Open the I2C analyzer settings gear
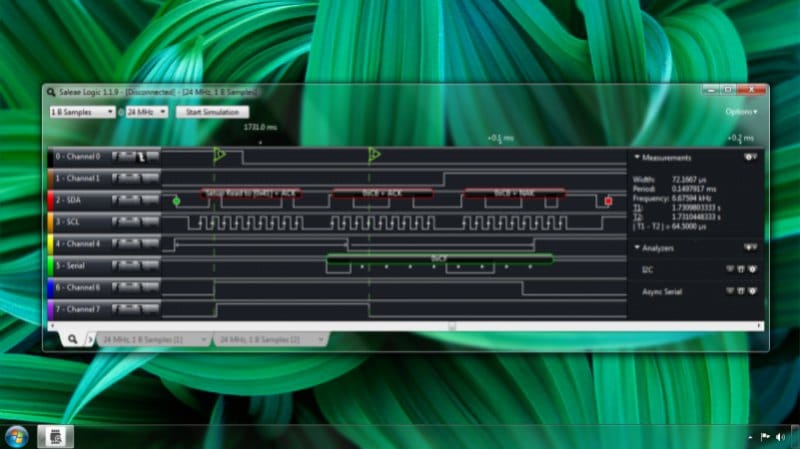800x449 pixels. point(752,269)
